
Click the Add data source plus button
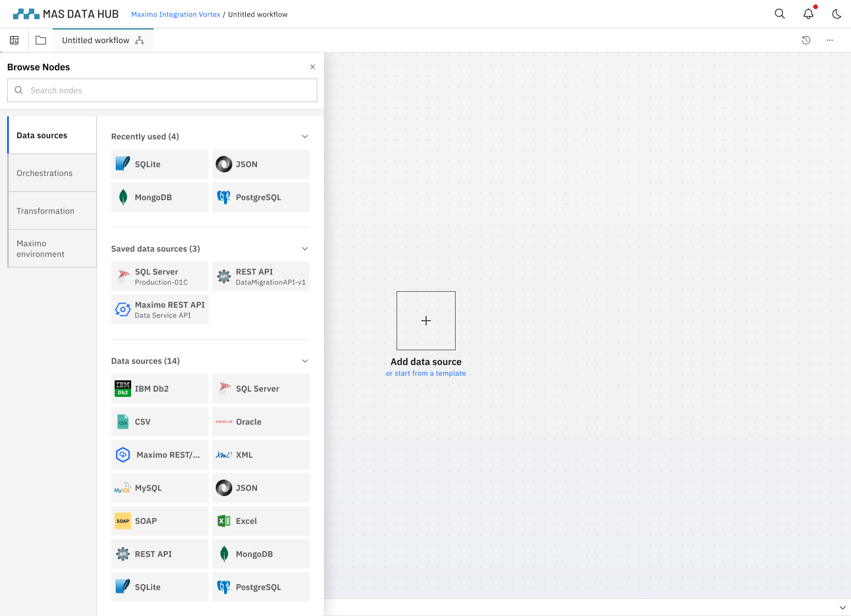pyautogui.click(x=425, y=320)
